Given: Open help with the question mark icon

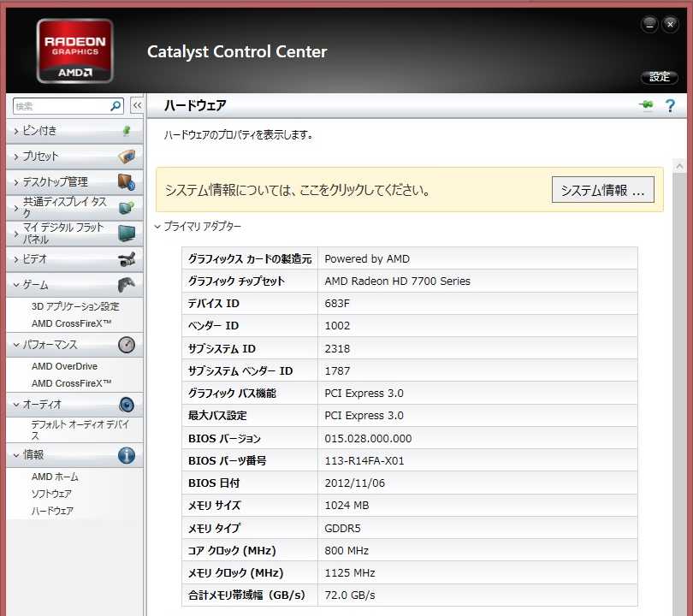Looking at the screenshot, I should pos(670,106).
